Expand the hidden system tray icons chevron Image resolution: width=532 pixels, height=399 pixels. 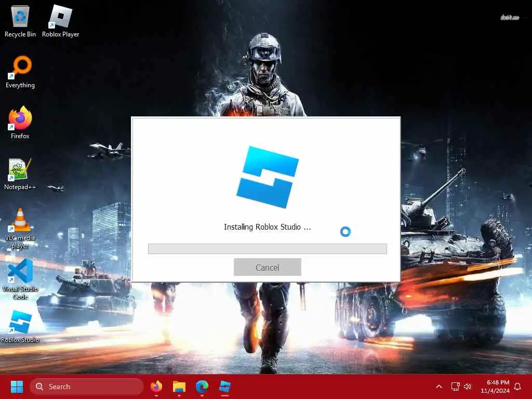point(438,387)
